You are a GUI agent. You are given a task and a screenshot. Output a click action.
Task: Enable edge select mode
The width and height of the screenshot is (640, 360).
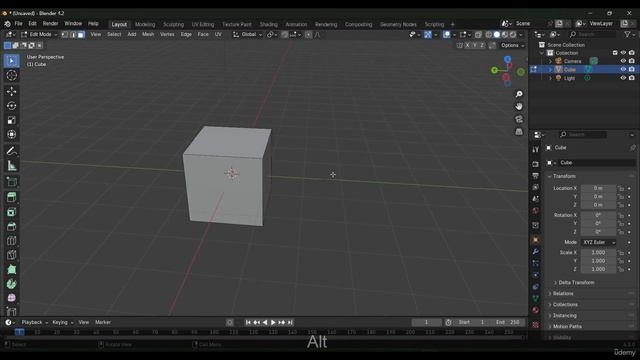(73, 35)
